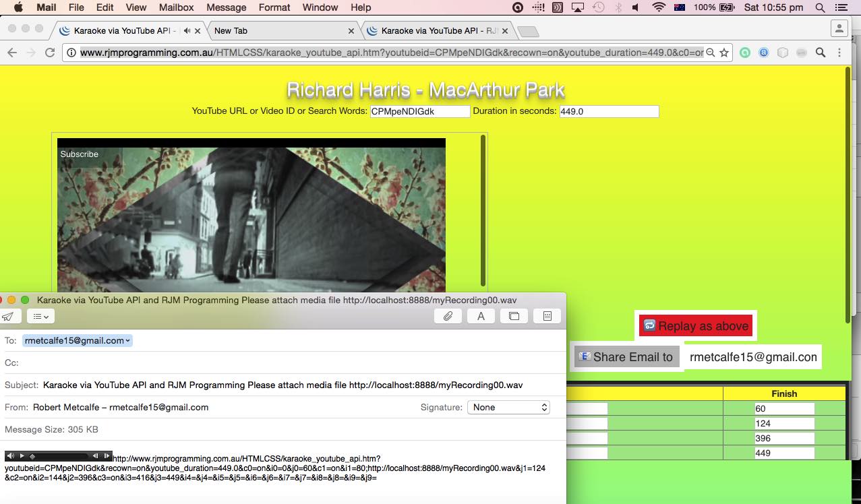Click the Chrome profile person icon
Image resolution: width=861 pixels, height=504 pixels.
839,28
